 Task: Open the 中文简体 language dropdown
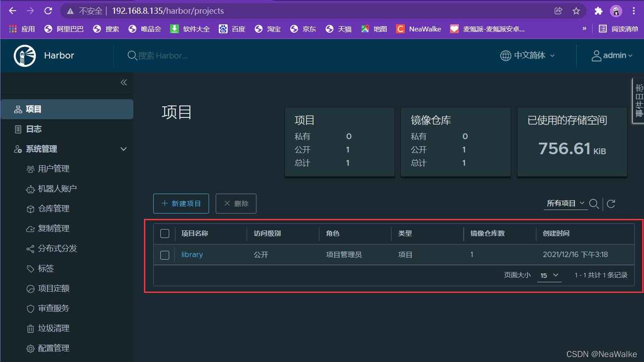tap(528, 55)
